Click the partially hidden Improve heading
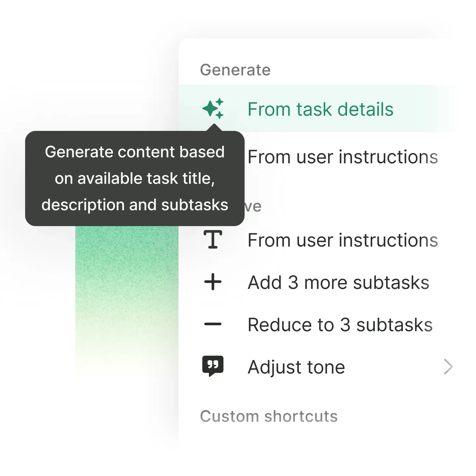 point(253,207)
